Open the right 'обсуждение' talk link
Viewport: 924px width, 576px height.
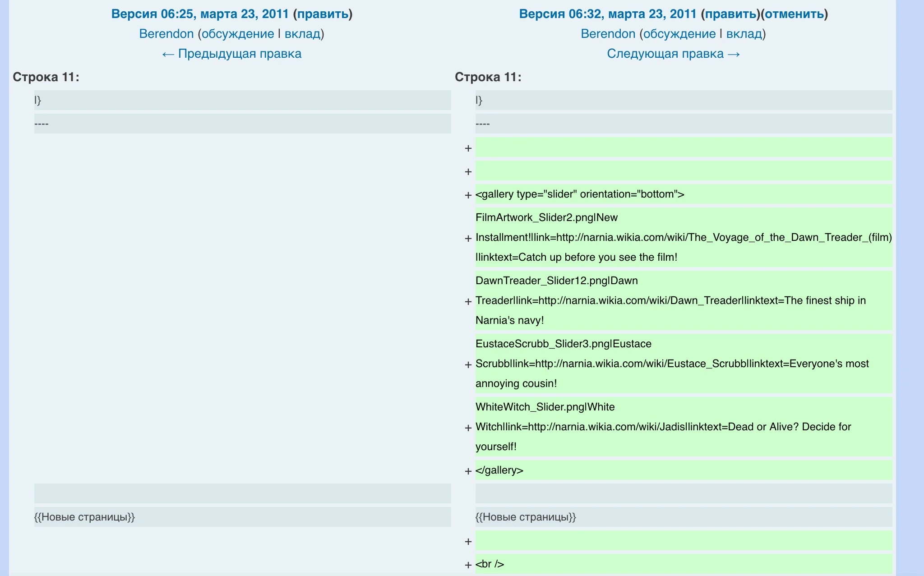coord(679,34)
